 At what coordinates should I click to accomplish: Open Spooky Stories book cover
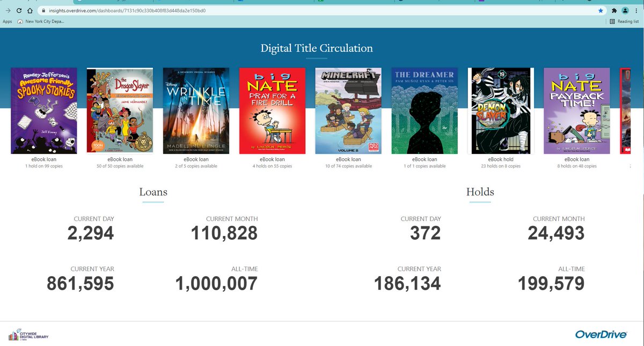[44, 111]
